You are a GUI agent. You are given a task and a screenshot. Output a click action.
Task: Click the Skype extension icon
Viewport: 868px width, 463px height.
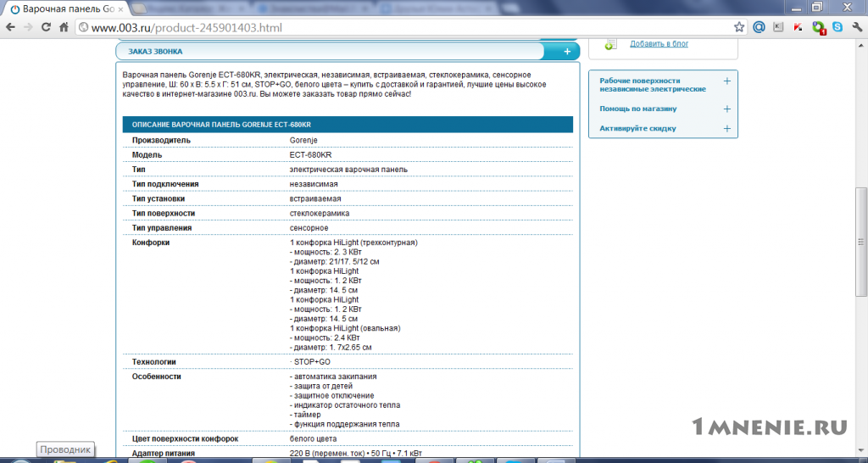point(837,27)
